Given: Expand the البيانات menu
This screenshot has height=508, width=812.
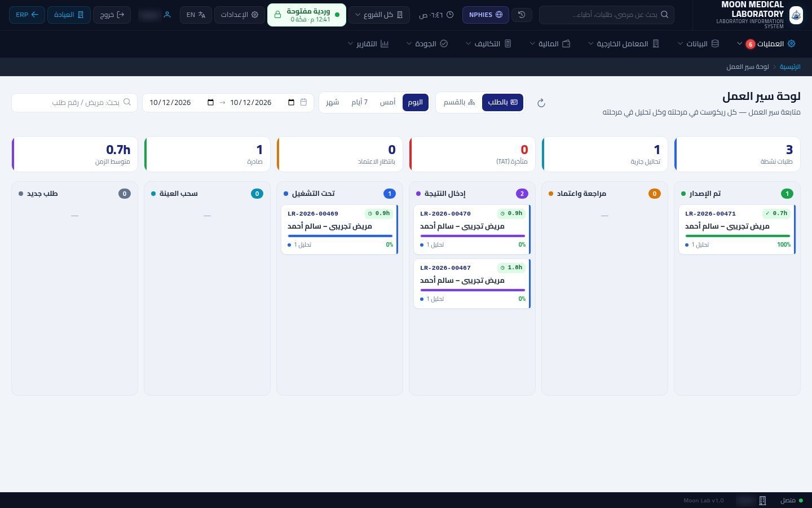Looking at the screenshot, I should [x=698, y=44].
